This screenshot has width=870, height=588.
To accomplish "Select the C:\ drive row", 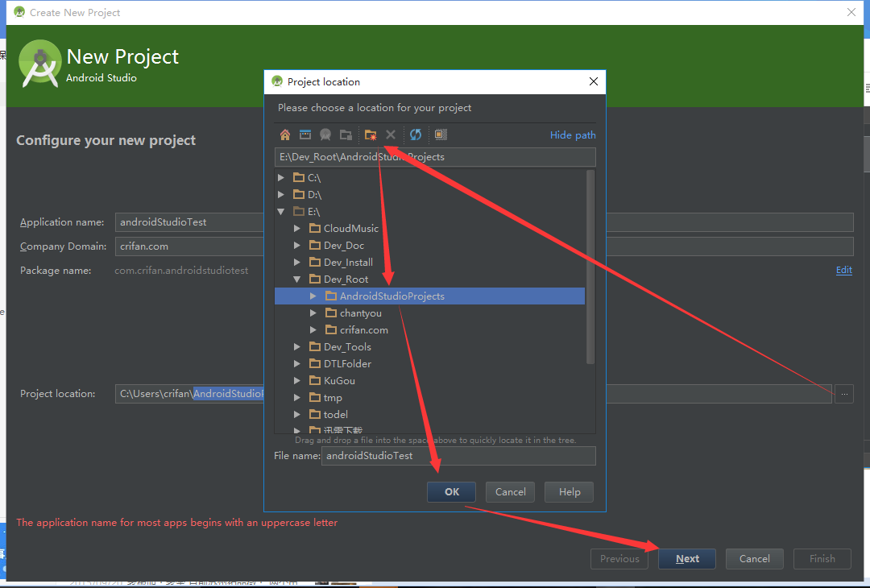I will 430,177.
